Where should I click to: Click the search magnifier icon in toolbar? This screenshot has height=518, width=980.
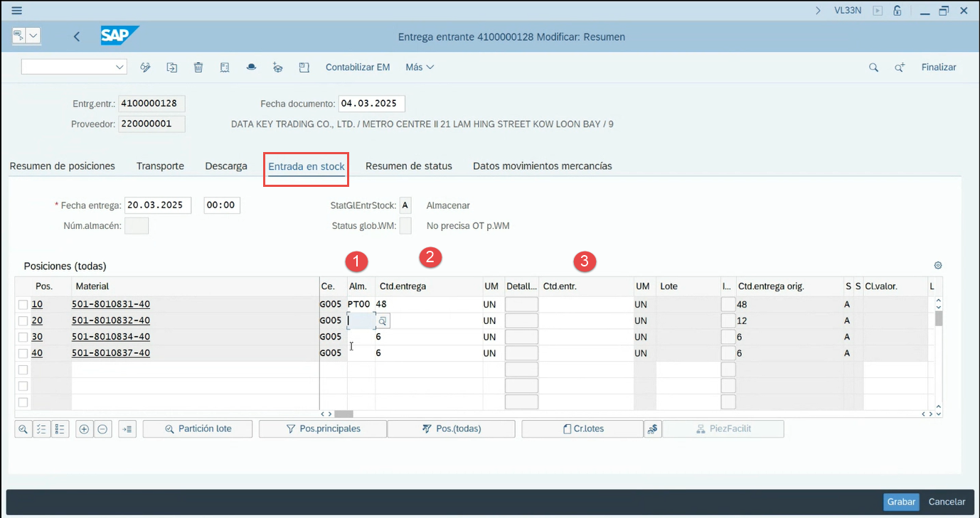pyautogui.click(x=873, y=68)
